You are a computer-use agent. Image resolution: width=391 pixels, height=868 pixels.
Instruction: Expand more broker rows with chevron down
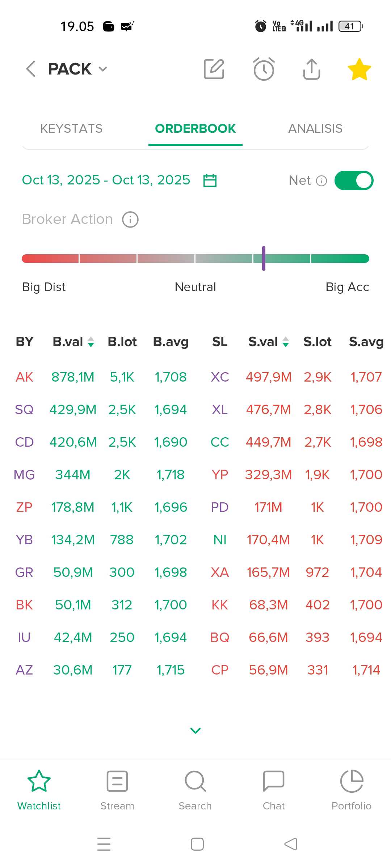point(195,731)
